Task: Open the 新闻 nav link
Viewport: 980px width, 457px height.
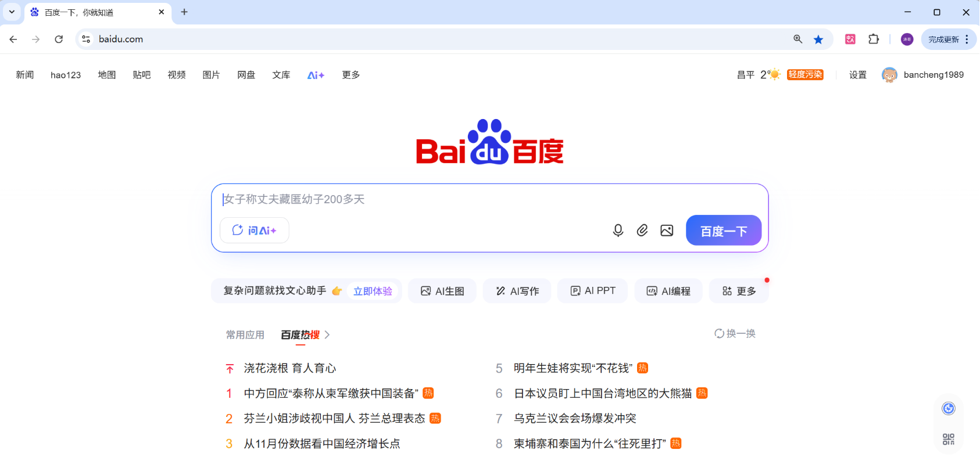Action: 25,75
